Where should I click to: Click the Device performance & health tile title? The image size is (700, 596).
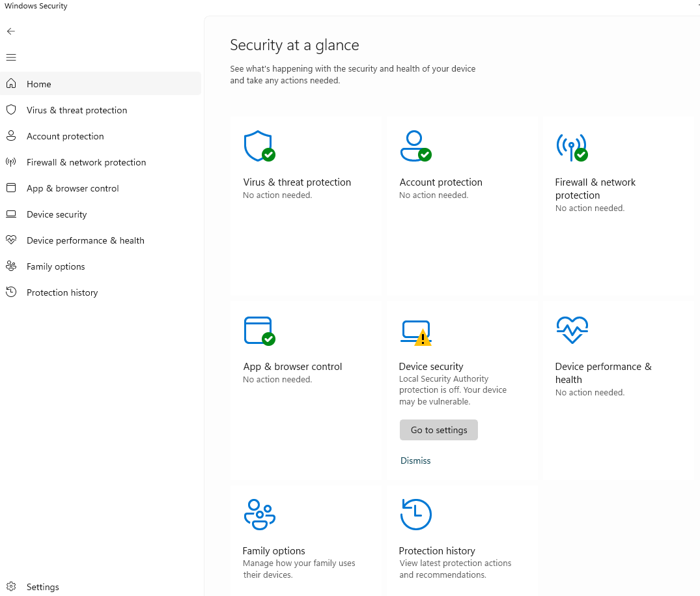click(x=603, y=373)
